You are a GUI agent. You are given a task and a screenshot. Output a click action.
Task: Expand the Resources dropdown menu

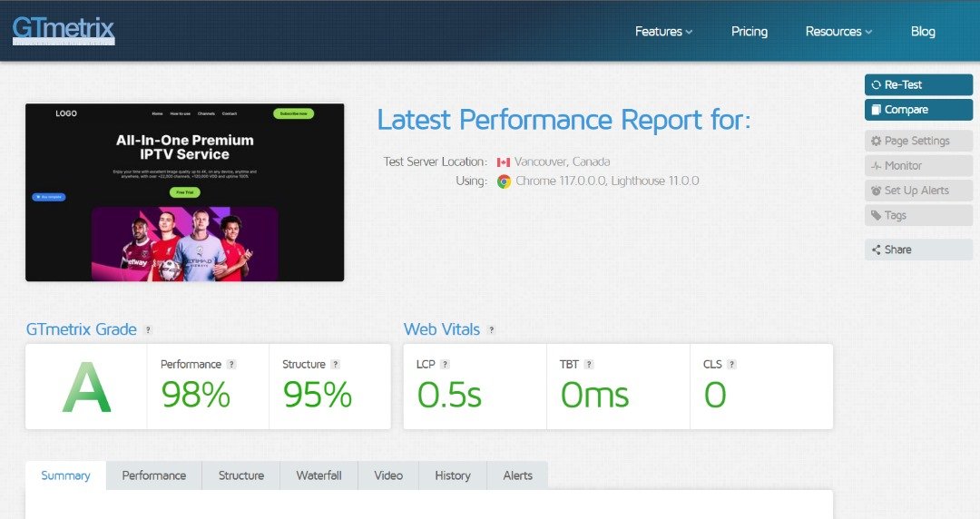(x=838, y=32)
